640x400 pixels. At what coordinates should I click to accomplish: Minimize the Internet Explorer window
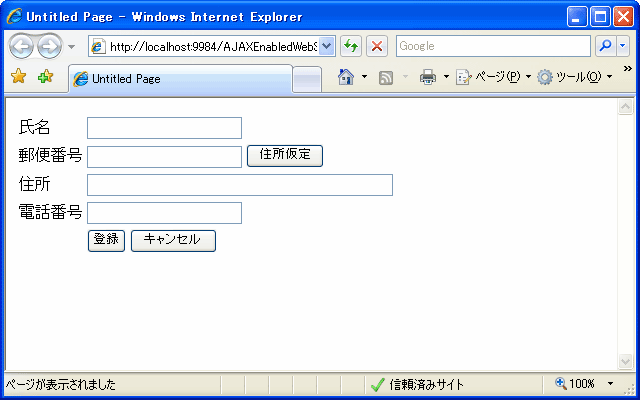tap(577, 17)
